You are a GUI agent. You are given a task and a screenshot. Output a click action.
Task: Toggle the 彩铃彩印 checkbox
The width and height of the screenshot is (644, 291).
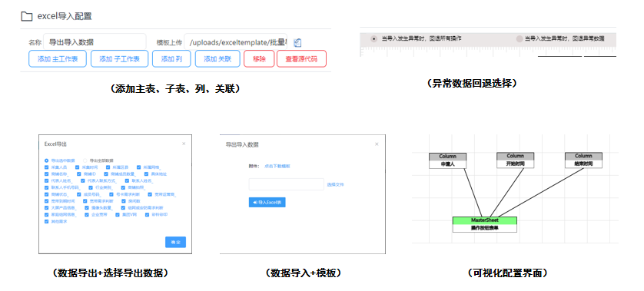point(147,215)
